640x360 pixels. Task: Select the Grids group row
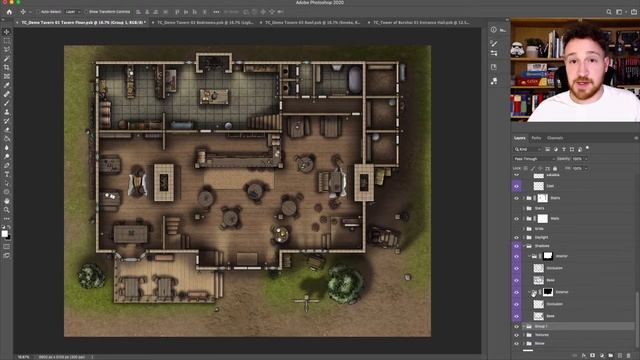coord(573,229)
